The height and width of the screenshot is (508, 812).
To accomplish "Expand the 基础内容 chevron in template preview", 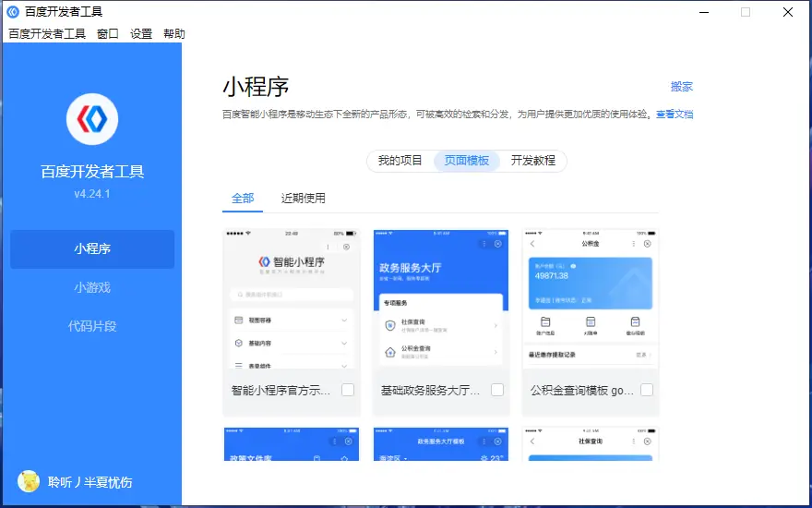I will [344, 343].
